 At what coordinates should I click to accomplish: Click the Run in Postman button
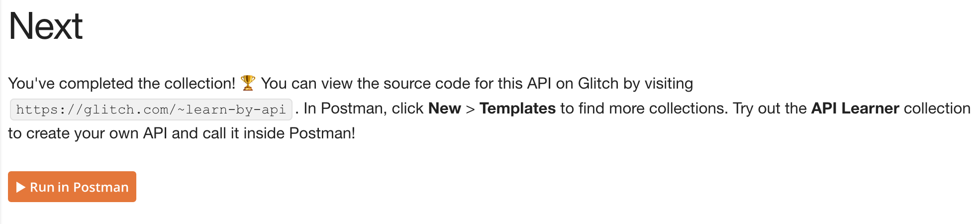pos(72,187)
